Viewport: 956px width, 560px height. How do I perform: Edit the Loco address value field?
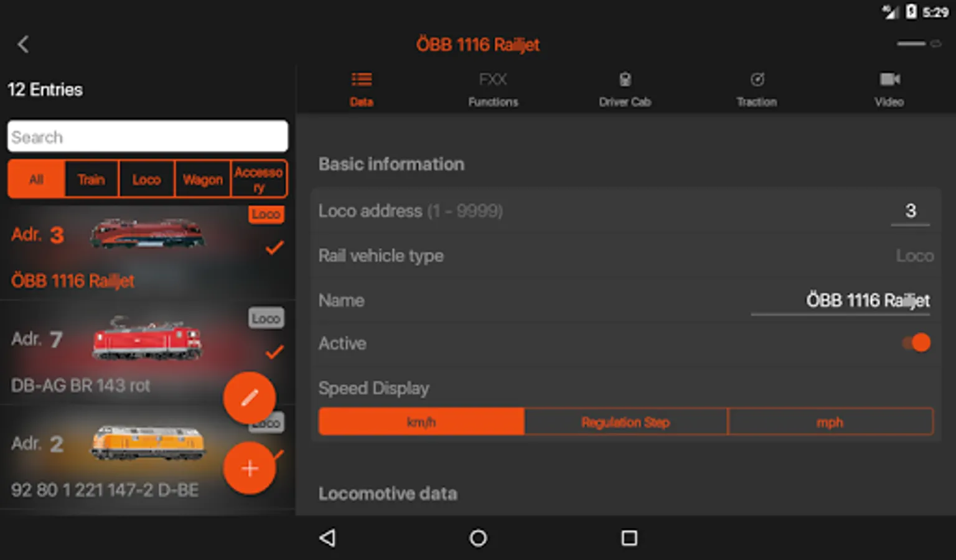pos(911,212)
